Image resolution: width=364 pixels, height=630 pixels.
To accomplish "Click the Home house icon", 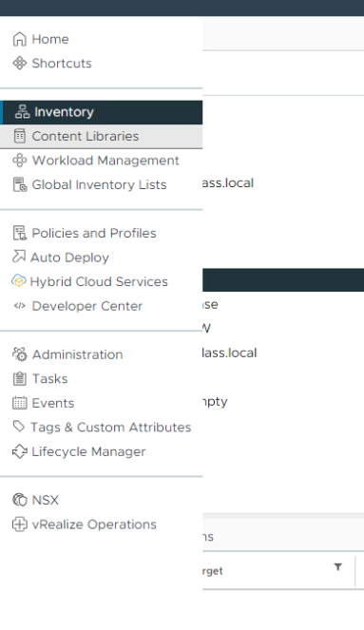I will (x=20, y=39).
